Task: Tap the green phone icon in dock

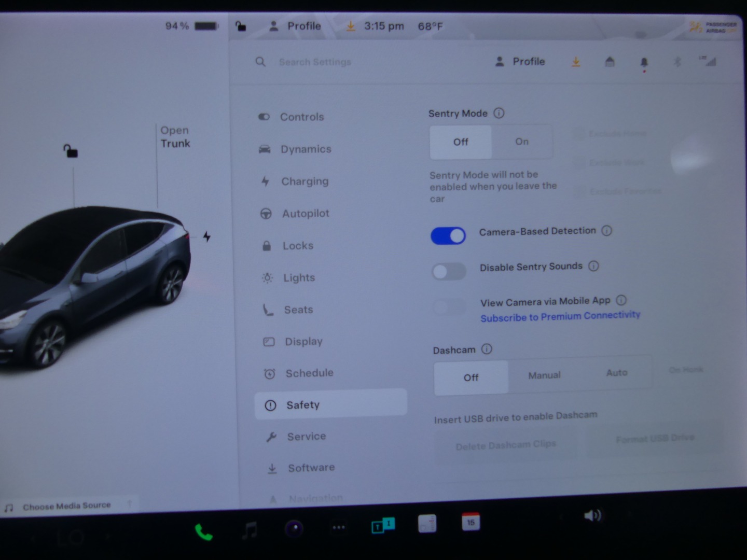Action: click(203, 532)
